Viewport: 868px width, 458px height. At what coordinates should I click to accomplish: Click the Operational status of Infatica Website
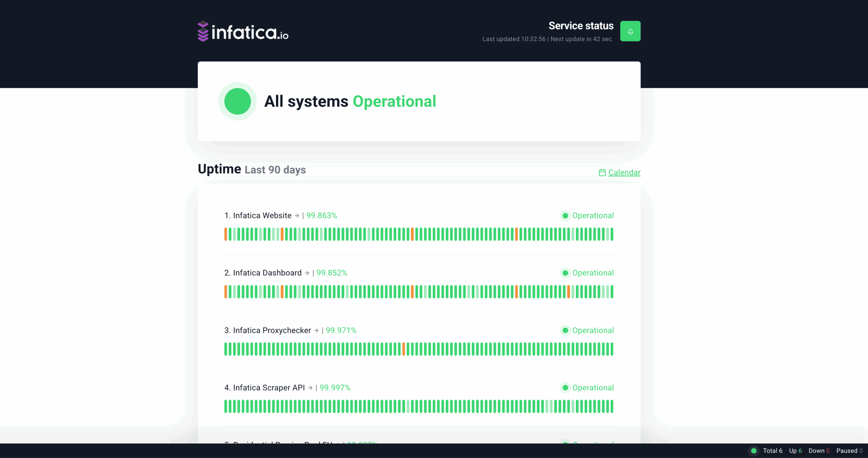tap(587, 216)
